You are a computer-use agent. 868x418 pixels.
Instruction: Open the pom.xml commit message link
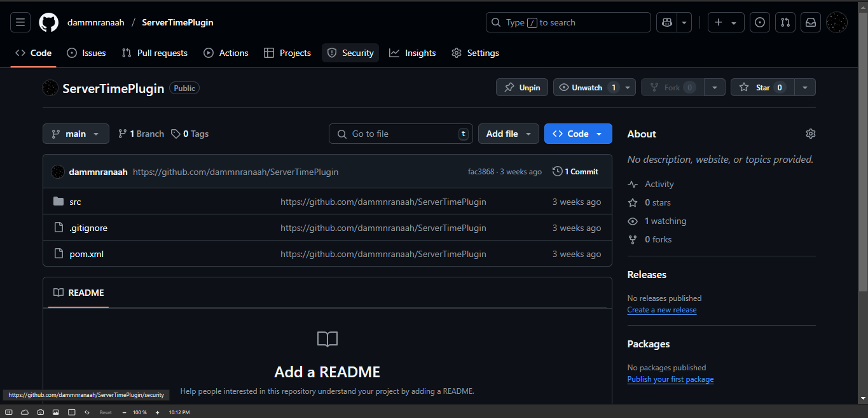click(x=383, y=254)
